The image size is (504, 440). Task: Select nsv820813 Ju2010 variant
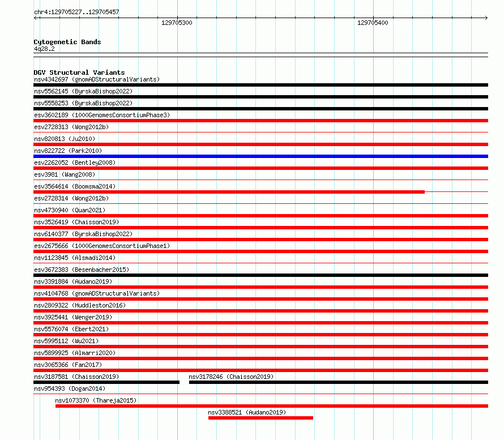pyautogui.click(x=65, y=139)
